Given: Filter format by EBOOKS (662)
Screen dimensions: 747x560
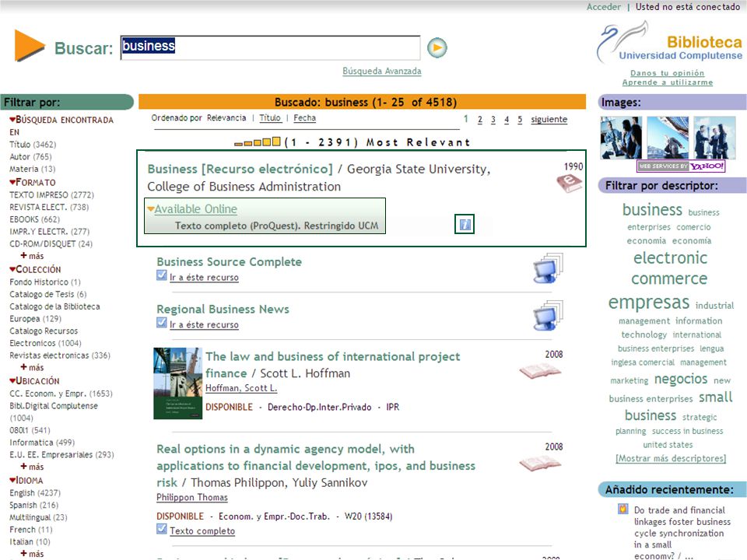Looking at the screenshot, I should tap(34, 219).
